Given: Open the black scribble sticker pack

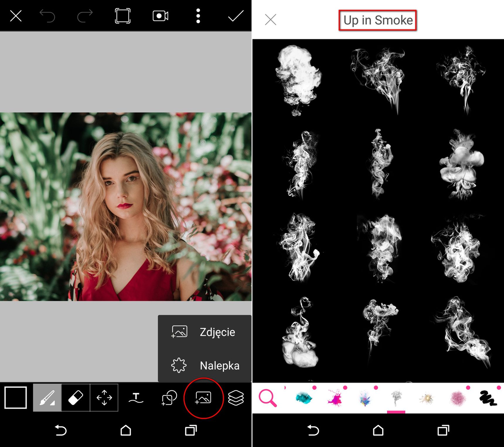Looking at the screenshot, I should pos(488,398).
